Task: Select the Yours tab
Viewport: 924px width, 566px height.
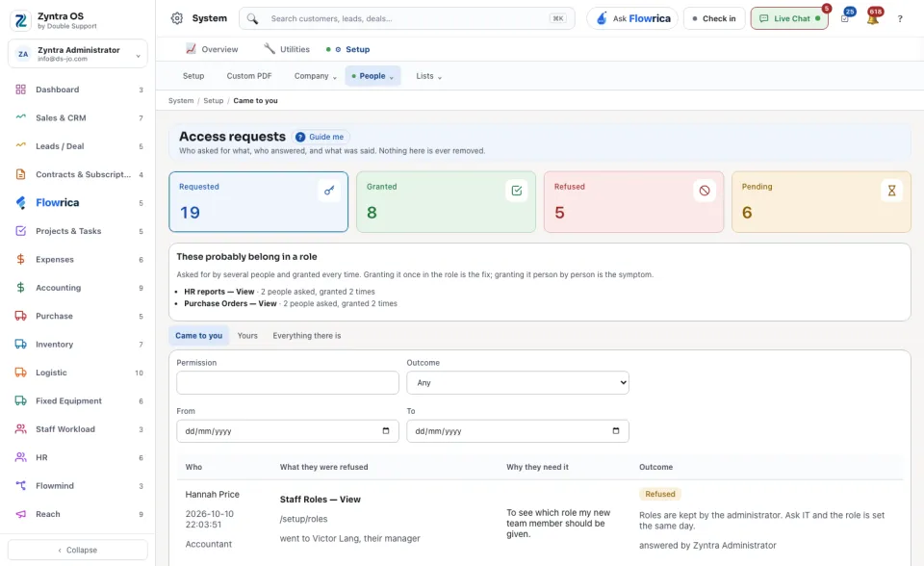Action: tap(247, 336)
